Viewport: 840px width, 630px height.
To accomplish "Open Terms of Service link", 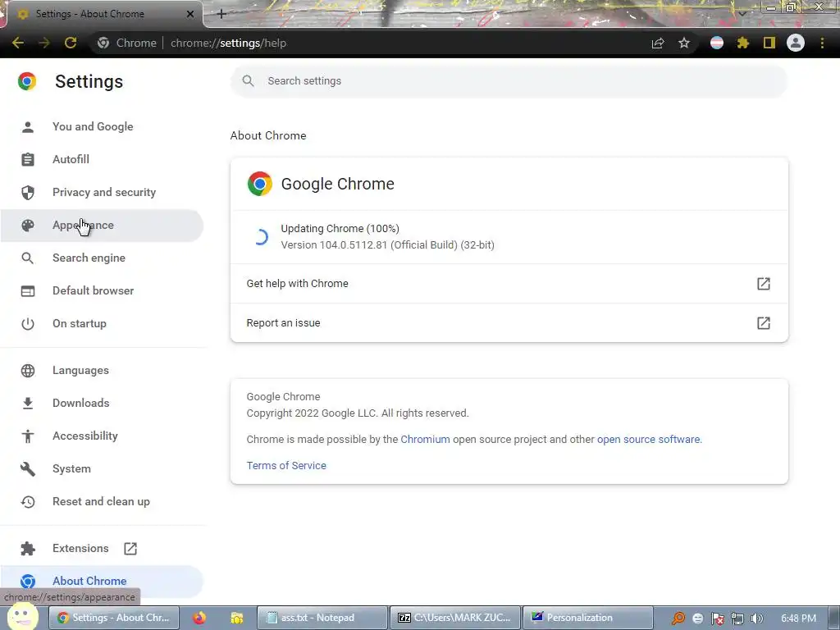I will pyautogui.click(x=286, y=466).
